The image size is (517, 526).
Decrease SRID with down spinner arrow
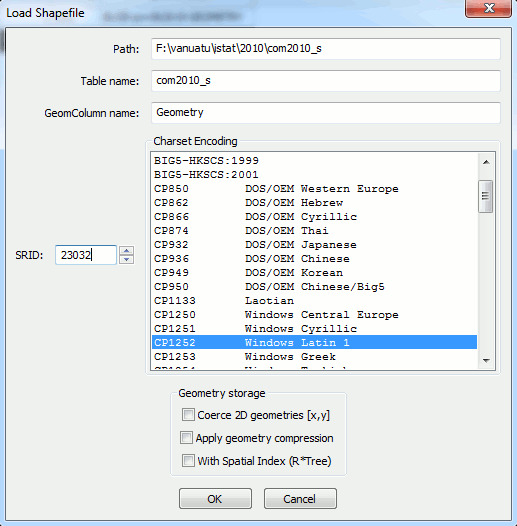(126, 260)
